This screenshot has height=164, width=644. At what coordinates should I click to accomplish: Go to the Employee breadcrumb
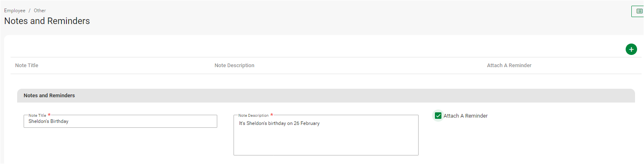click(x=15, y=11)
